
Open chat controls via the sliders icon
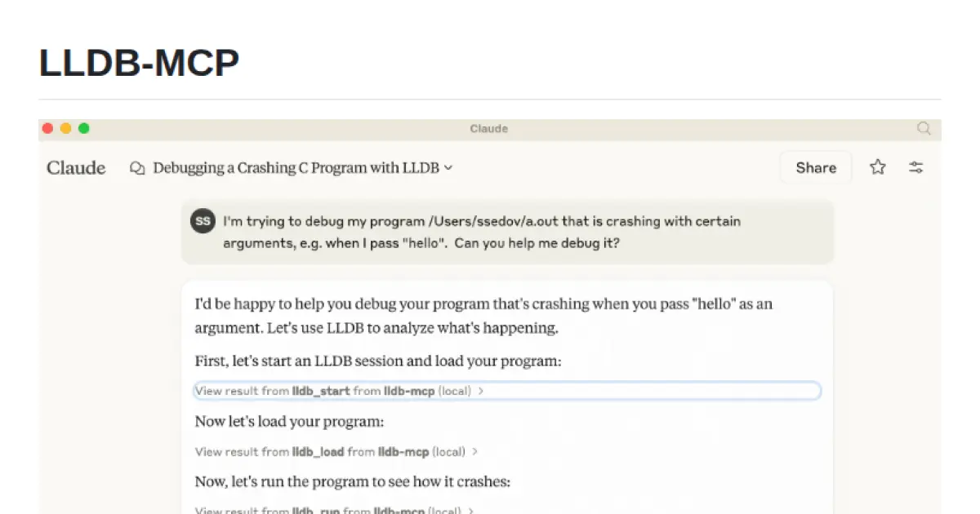[916, 167]
